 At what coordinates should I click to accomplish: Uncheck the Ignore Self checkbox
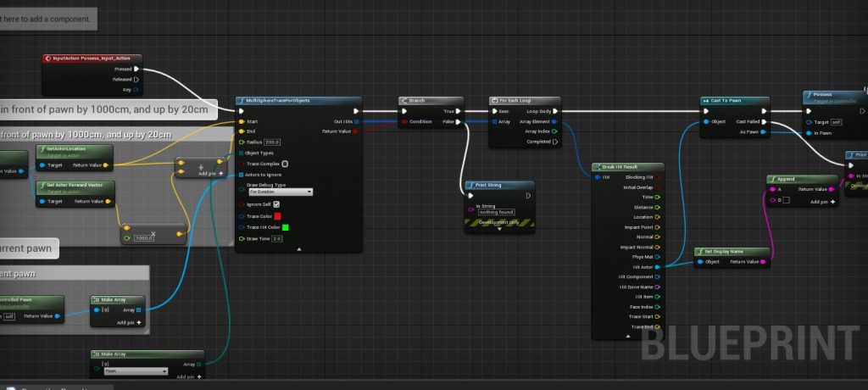click(276, 204)
